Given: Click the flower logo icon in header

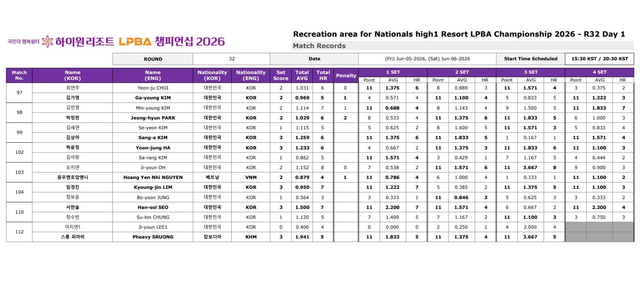Looking at the screenshot, I should pos(47,41).
